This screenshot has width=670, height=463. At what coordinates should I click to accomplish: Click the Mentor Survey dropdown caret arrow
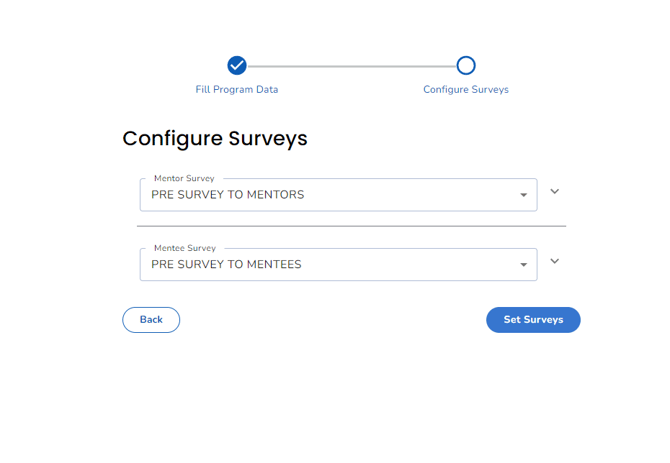(x=523, y=195)
